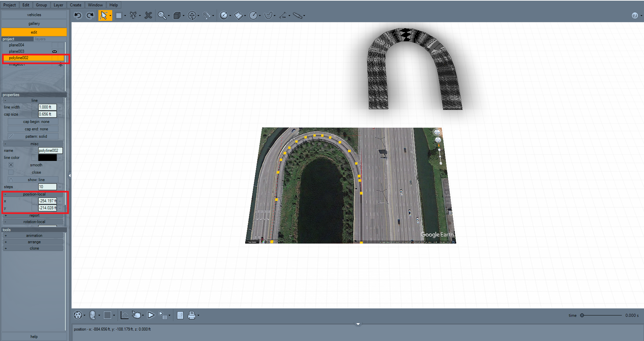Viewport: 644px width, 341px height.
Task: Collapse the position-local section
Action: tap(5, 194)
